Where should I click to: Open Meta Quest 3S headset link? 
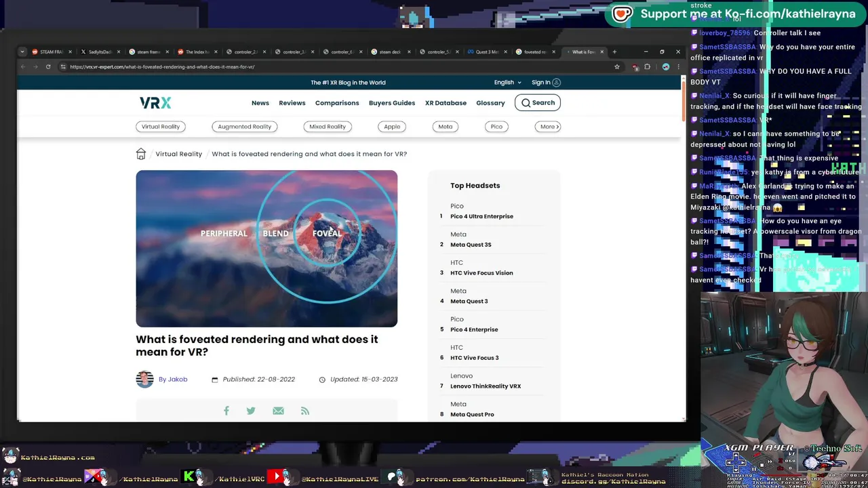click(471, 245)
